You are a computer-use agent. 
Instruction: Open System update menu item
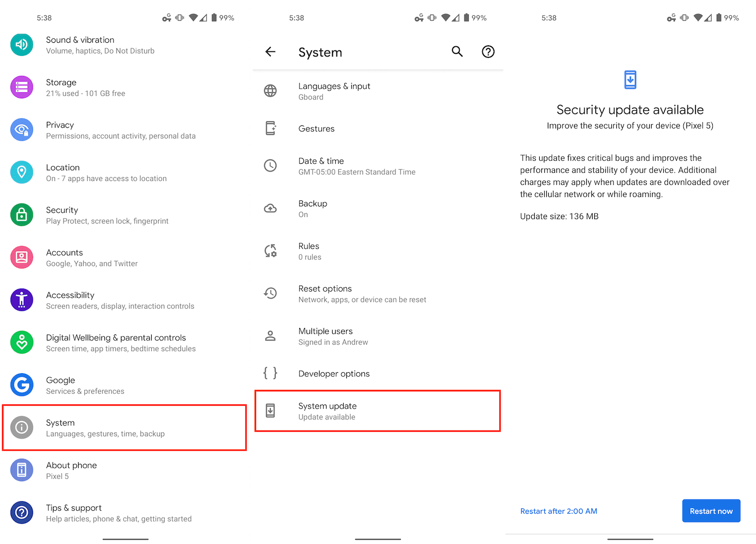pyautogui.click(x=377, y=411)
